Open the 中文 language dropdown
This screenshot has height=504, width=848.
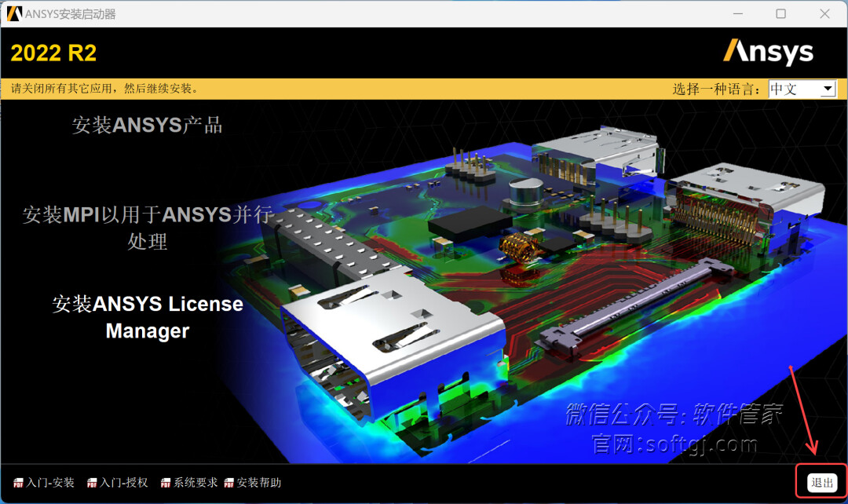(x=802, y=89)
